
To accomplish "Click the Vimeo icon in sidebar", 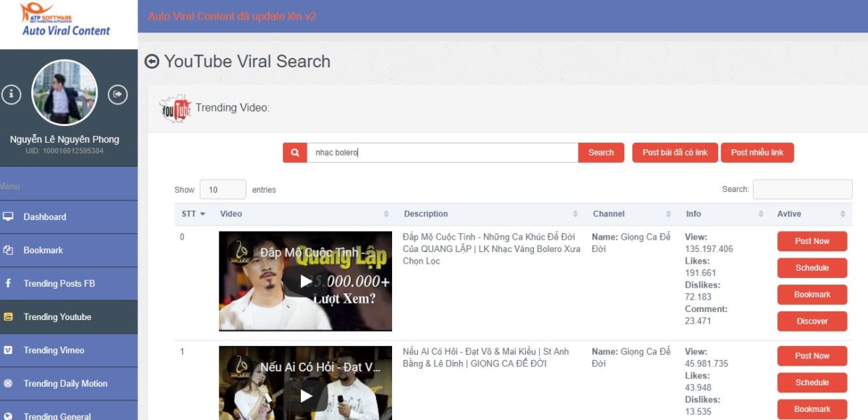I will coord(9,350).
